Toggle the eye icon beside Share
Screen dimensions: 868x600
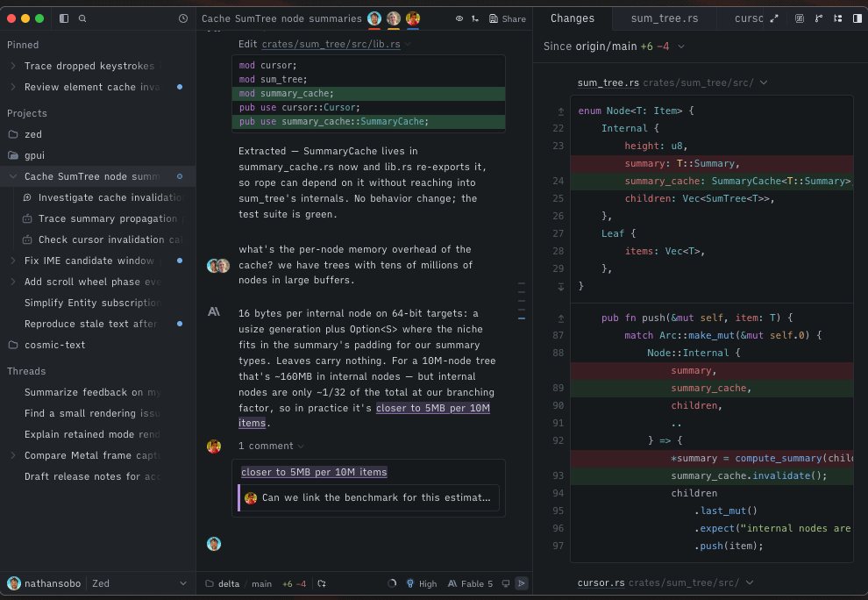(x=459, y=18)
